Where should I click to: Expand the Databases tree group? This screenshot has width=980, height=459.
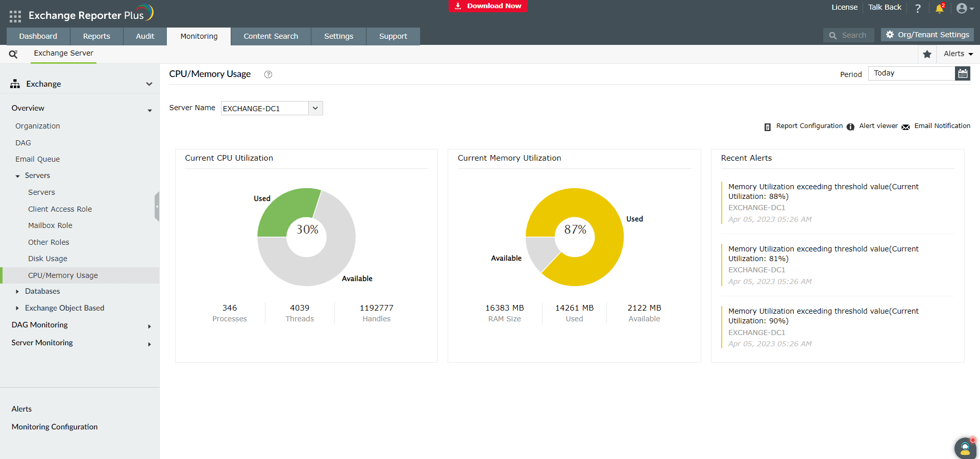(x=17, y=292)
